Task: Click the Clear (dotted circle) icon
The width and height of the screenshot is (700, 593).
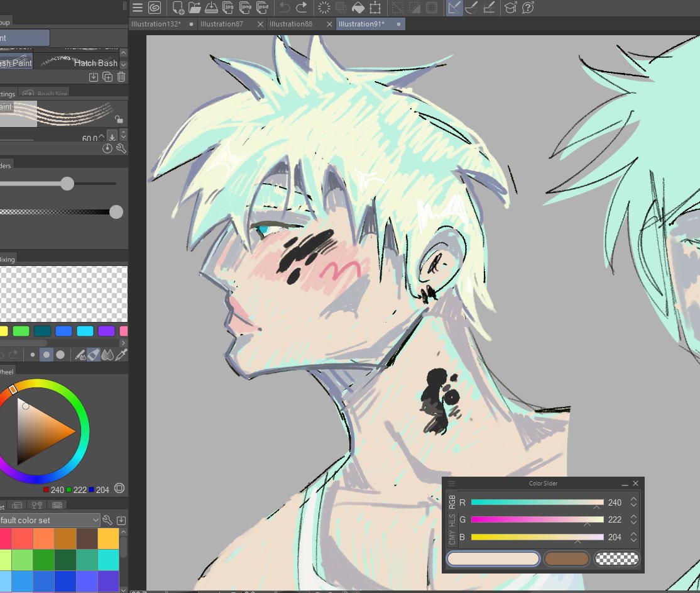Action: tap(324, 8)
